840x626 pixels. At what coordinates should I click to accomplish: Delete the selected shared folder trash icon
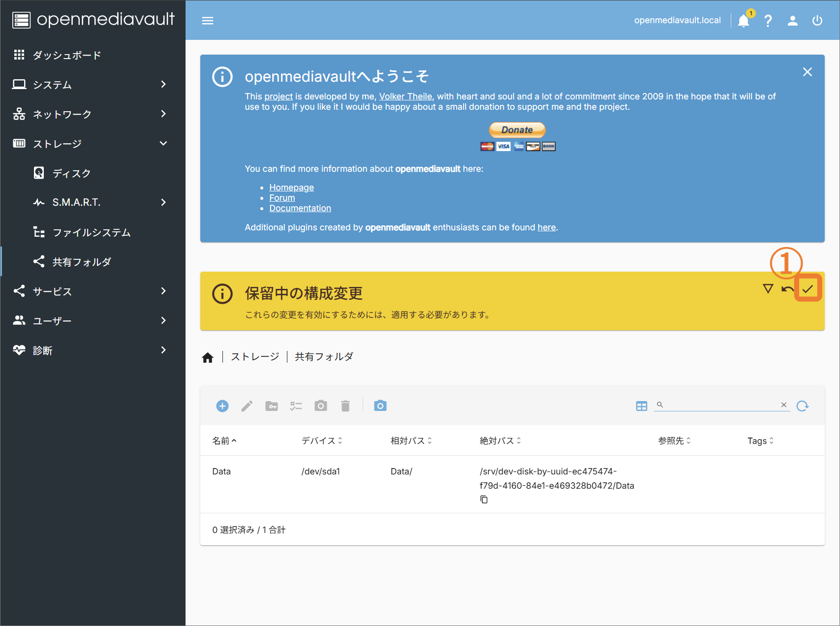[x=345, y=406]
